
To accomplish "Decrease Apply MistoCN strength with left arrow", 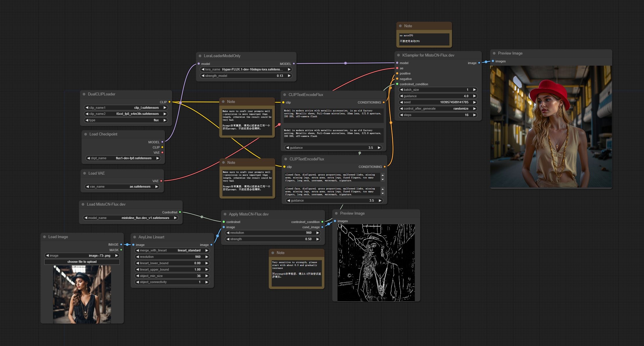I will tap(228, 239).
